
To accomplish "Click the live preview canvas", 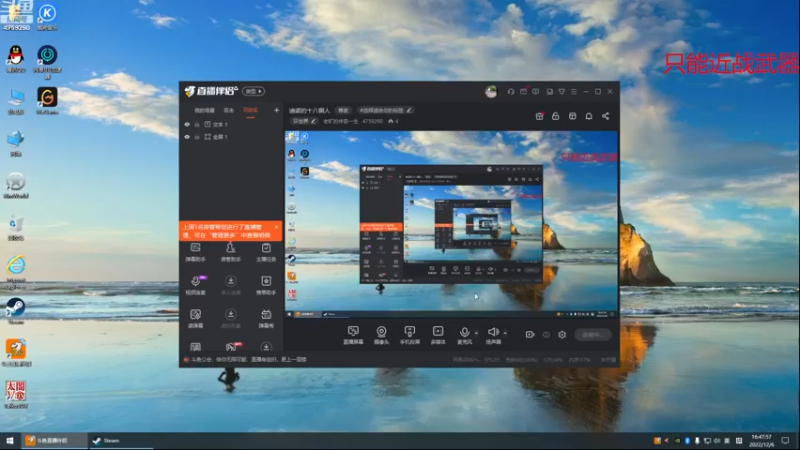I will 451,224.
